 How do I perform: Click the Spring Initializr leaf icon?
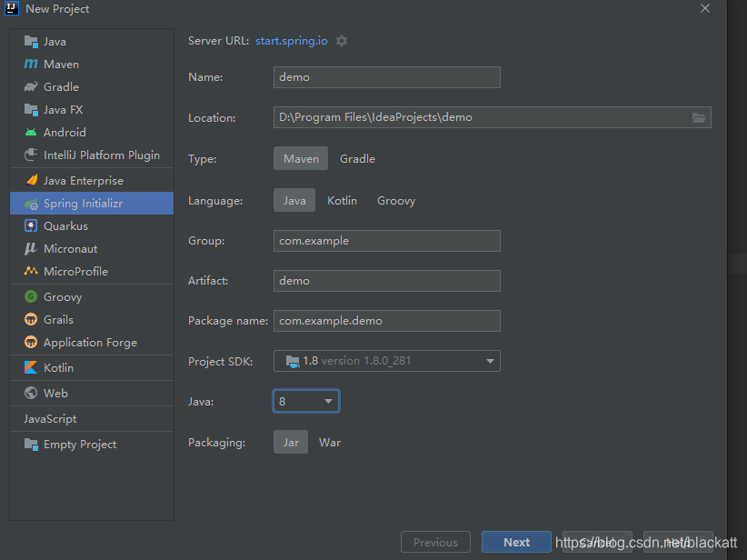[x=31, y=204]
